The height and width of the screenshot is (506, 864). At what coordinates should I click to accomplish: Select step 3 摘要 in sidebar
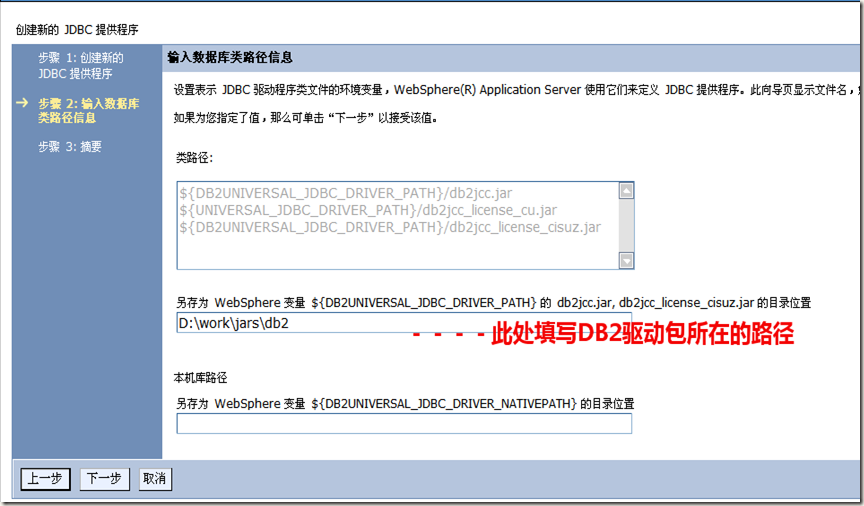click(69, 147)
